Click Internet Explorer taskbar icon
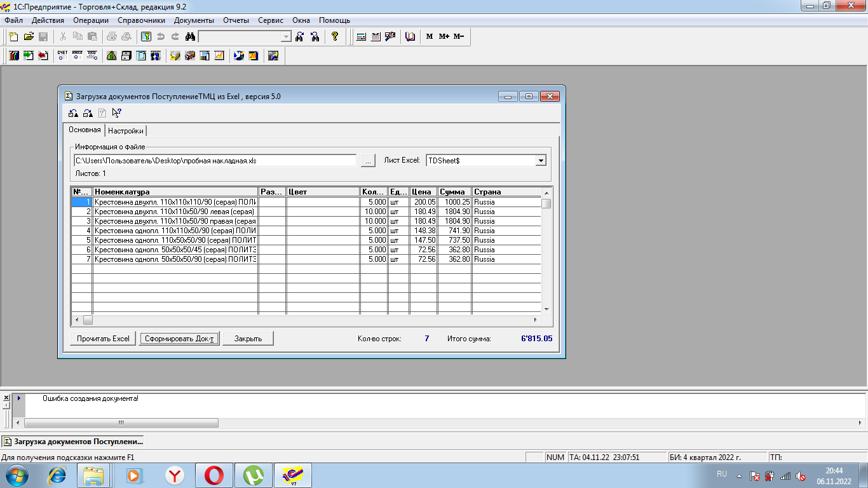This screenshot has width=868, height=488. pyautogui.click(x=57, y=475)
